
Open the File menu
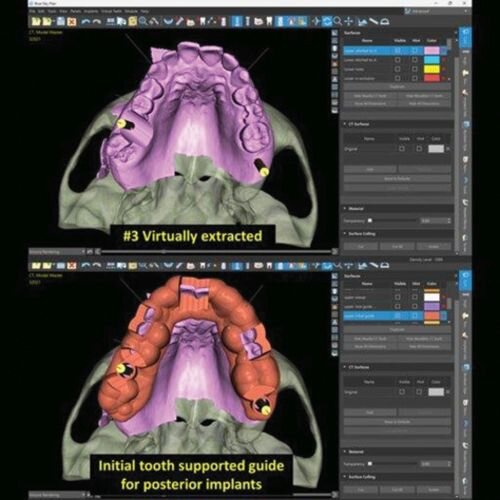[x=32, y=11]
